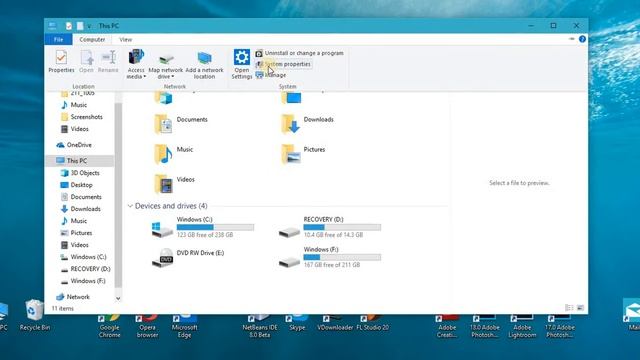Select the Microsoft Edge desktop shortcut
The height and width of the screenshot is (360, 640).
(x=184, y=326)
